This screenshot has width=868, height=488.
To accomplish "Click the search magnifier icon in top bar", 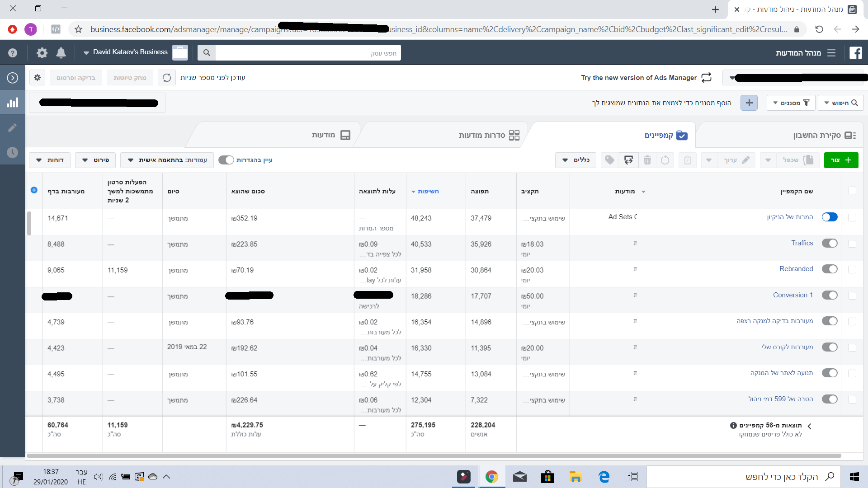I will pos(207,53).
